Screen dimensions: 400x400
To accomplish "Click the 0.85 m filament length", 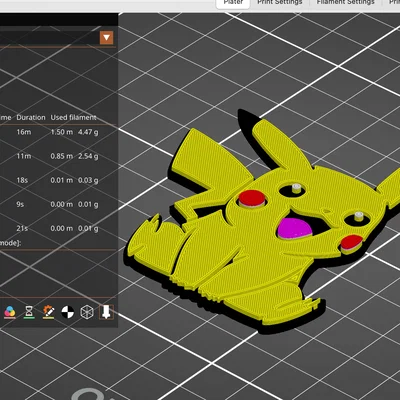I will click(62, 156).
